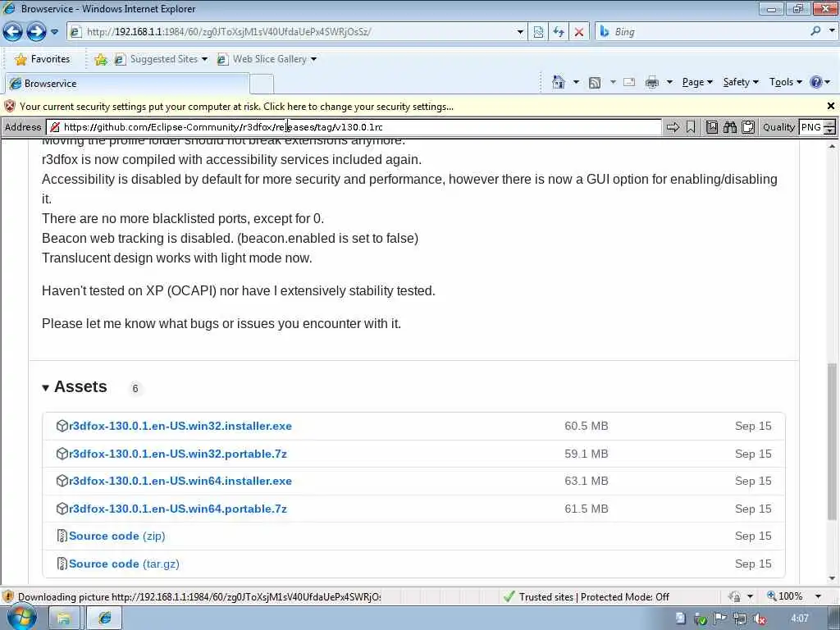
Task: Open Suggested Sites link
Action: click(x=160, y=59)
